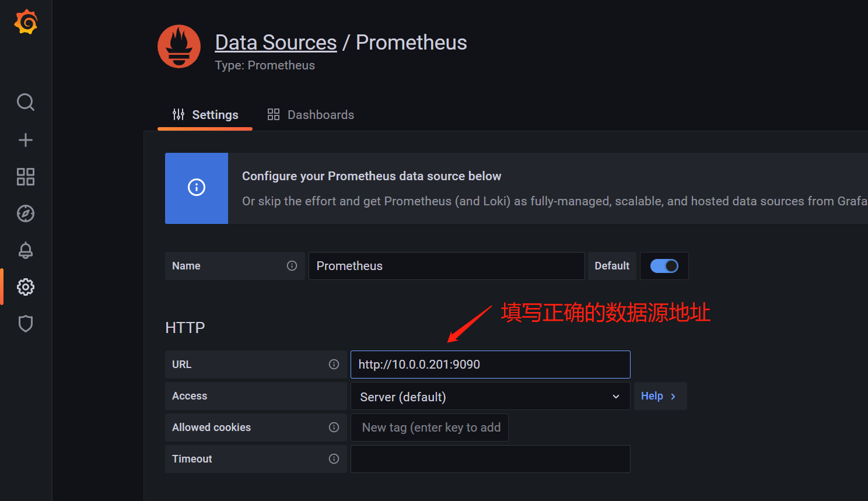This screenshot has height=501, width=868.
Task: Go to Data Sources breadcrumb link
Action: (x=276, y=43)
